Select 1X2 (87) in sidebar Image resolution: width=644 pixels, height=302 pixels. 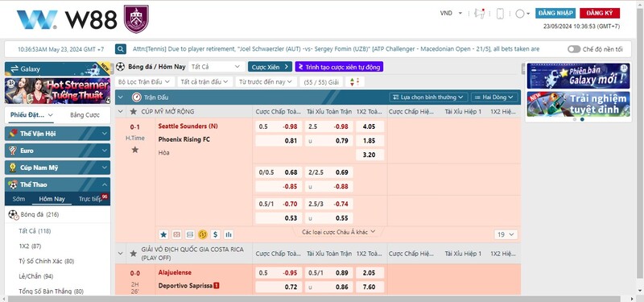30,246
